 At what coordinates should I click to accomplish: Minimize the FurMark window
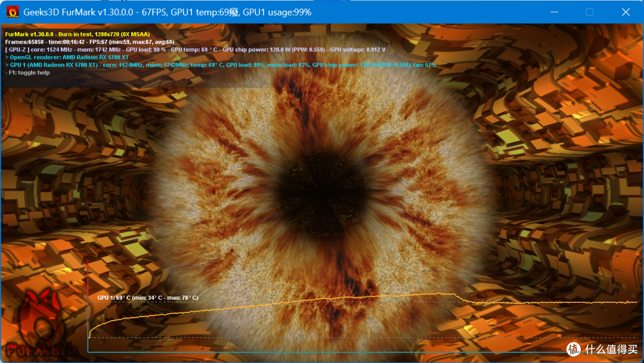(x=554, y=12)
